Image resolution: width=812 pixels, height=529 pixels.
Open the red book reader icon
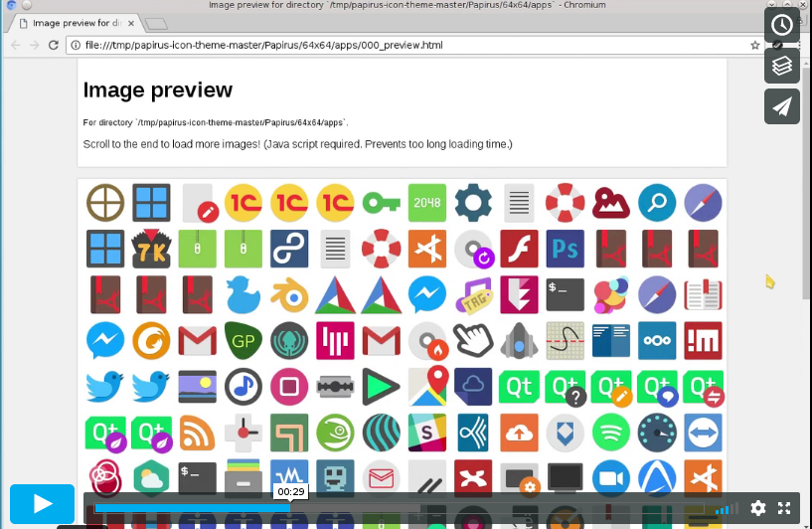tap(704, 294)
